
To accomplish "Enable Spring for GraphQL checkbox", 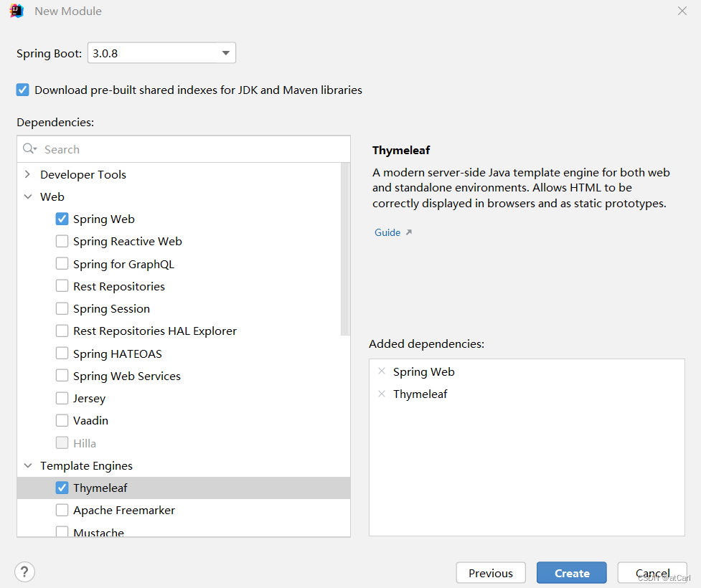I will coord(62,264).
